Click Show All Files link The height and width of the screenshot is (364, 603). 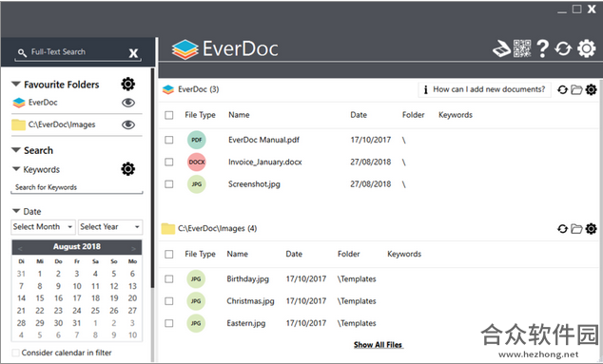[379, 345]
